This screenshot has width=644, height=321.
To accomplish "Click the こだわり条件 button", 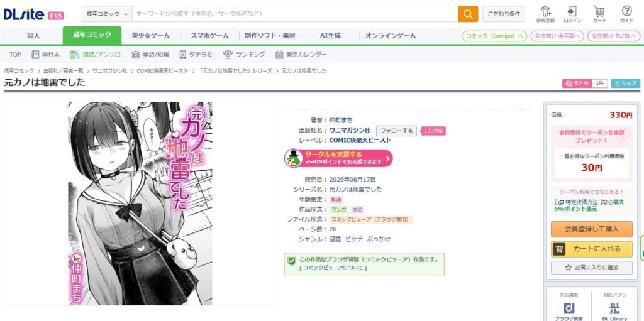I will (x=504, y=14).
